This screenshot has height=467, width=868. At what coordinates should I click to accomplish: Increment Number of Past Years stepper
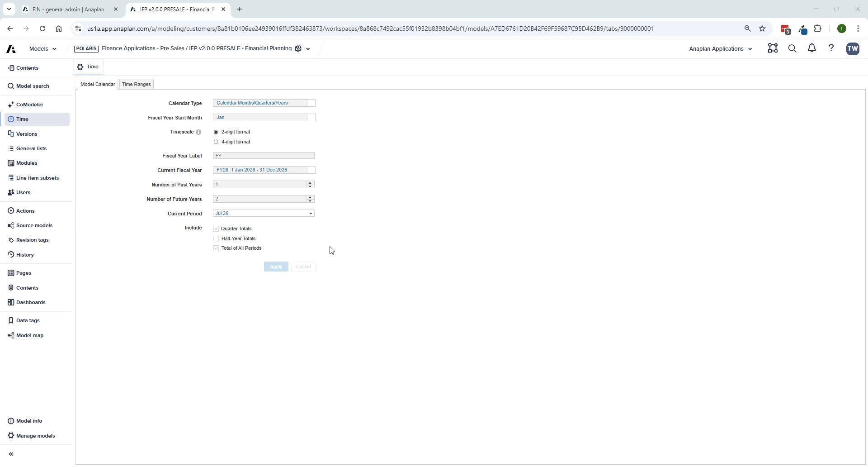point(310,183)
